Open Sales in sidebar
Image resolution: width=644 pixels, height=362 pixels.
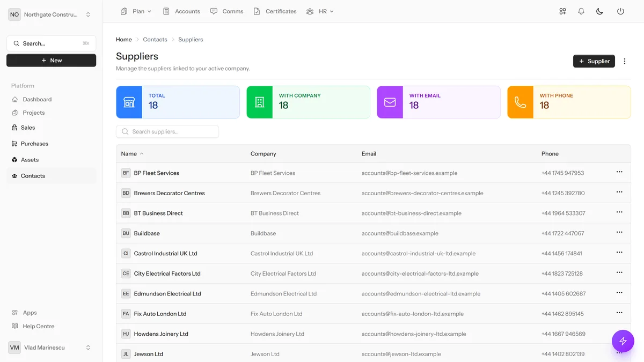52,128
